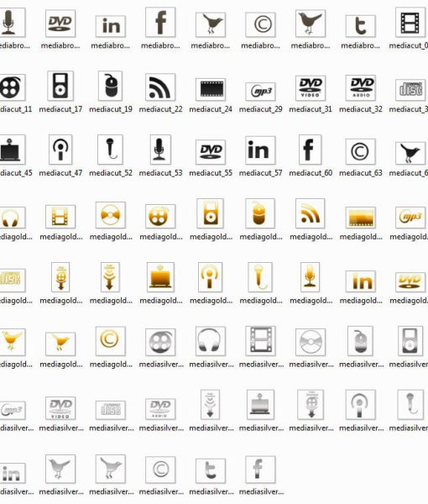Select the black RSS feed icon

point(160,87)
